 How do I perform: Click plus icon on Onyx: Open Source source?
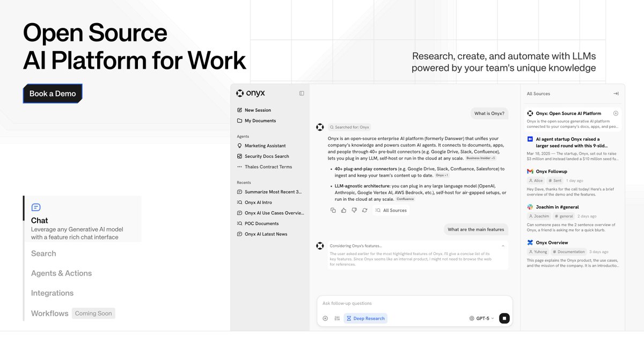pyautogui.click(x=616, y=113)
